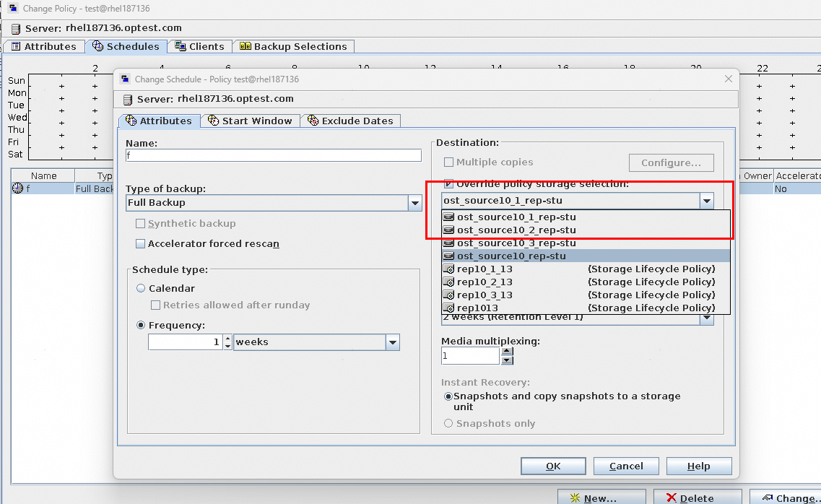Click the schedule Name input field
Viewport: 821px width, 504px height.
(274, 155)
